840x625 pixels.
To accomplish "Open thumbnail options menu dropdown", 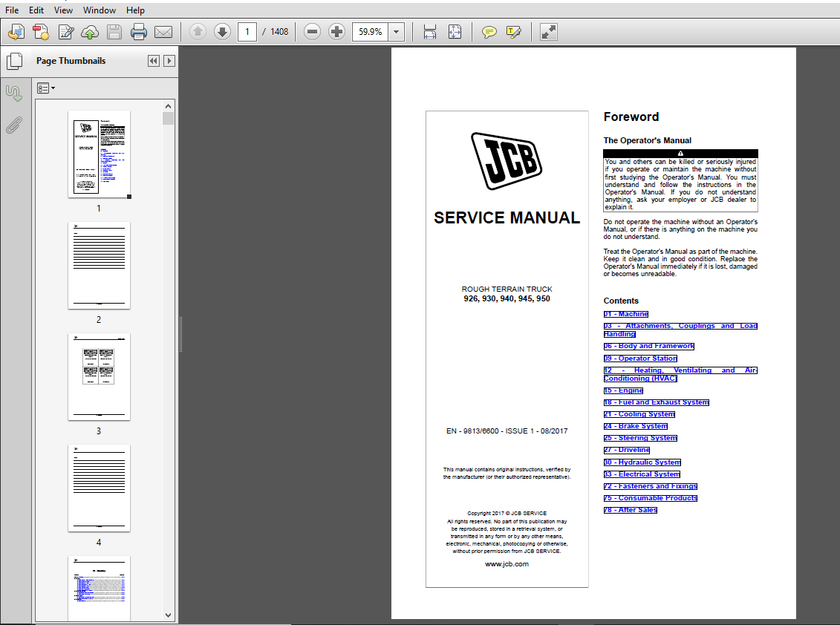I will coord(46,88).
